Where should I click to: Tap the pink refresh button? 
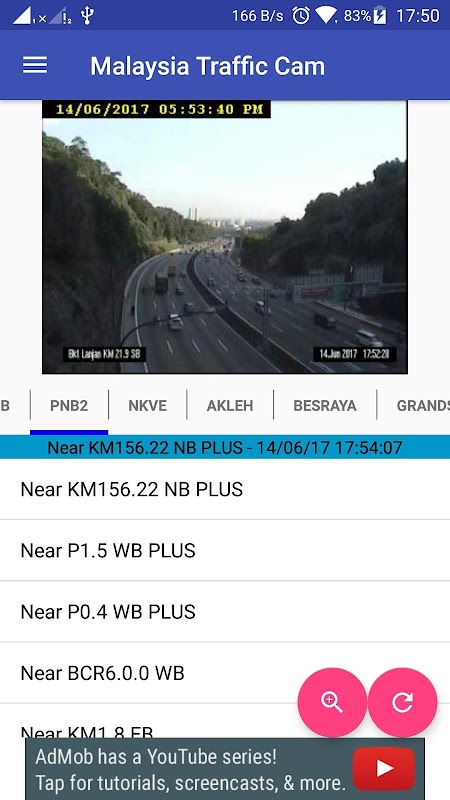tap(403, 702)
